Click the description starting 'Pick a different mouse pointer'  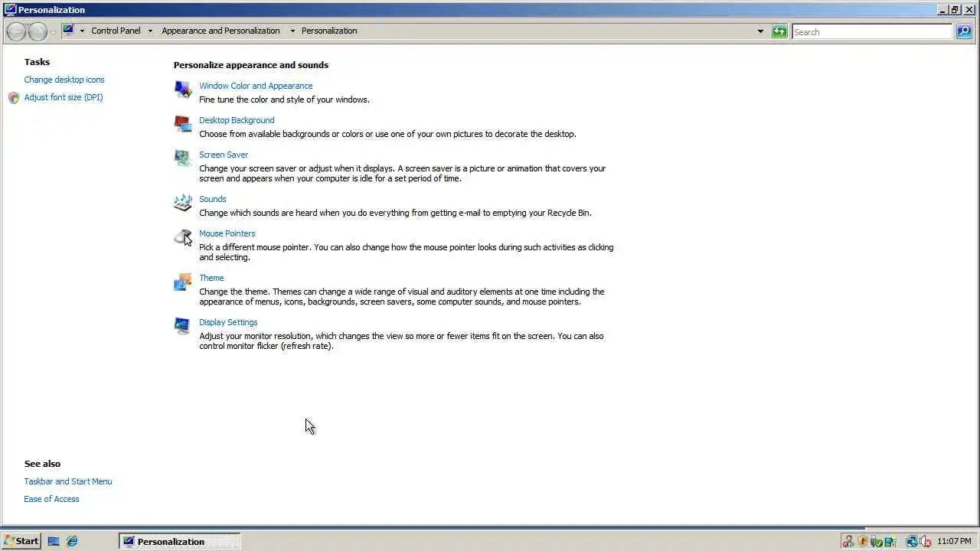point(407,252)
